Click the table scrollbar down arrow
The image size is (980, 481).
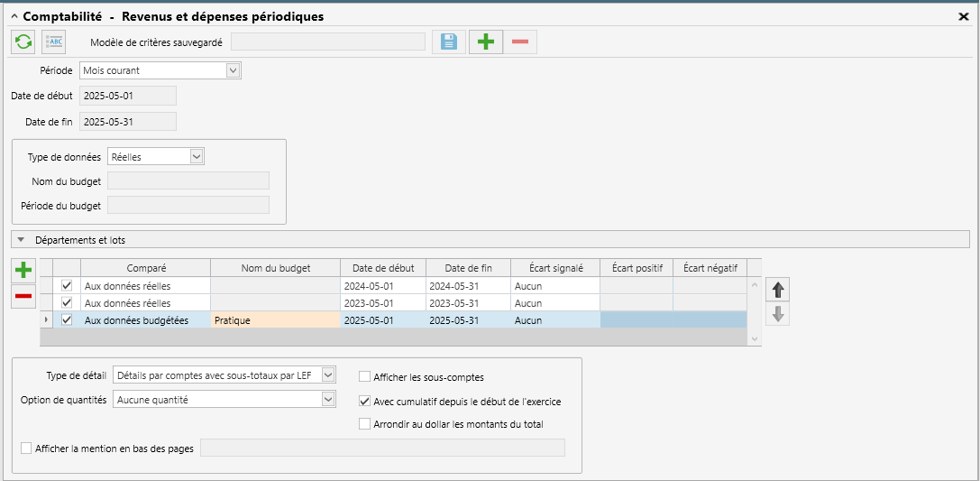755,338
